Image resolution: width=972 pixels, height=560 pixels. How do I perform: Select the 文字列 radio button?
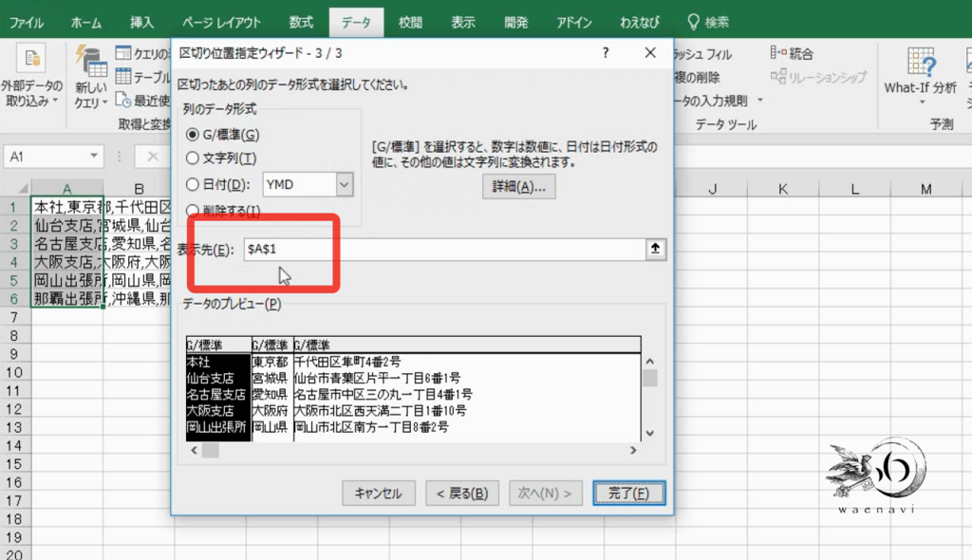click(x=193, y=159)
